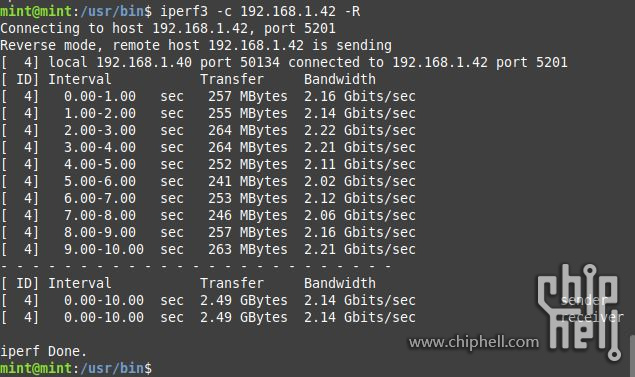The height and width of the screenshot is (377, 635).
Task: Click the 0.00-1.00 sec interval row
Action: point(208,96)
